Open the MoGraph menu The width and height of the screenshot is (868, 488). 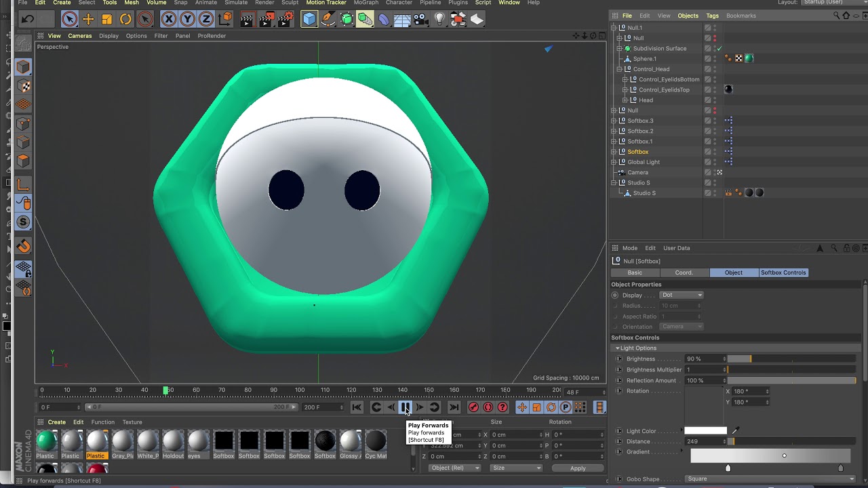point(366,3)
